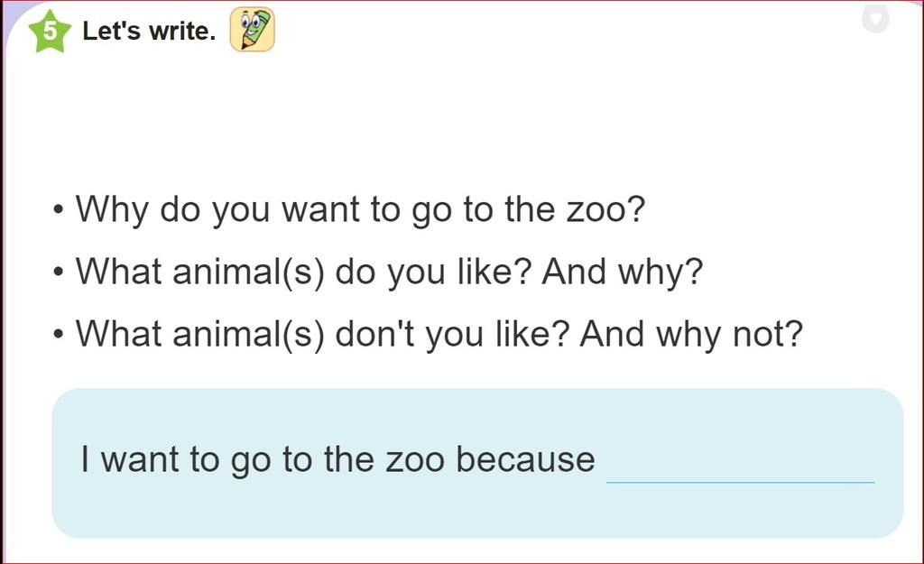Click the "What animal(s) don't you like?" question

(x=322, y=334)
